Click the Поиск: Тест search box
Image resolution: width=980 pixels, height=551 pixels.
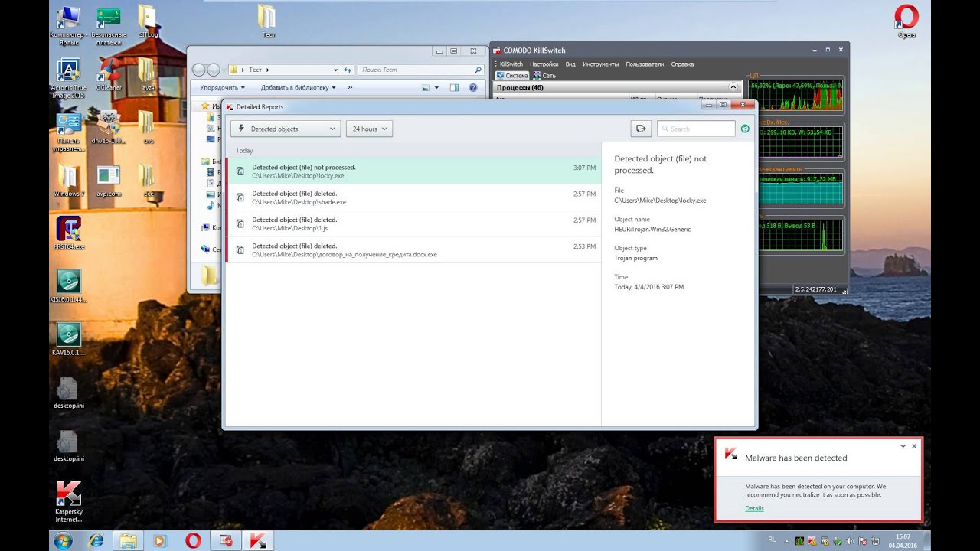(421, 70)
